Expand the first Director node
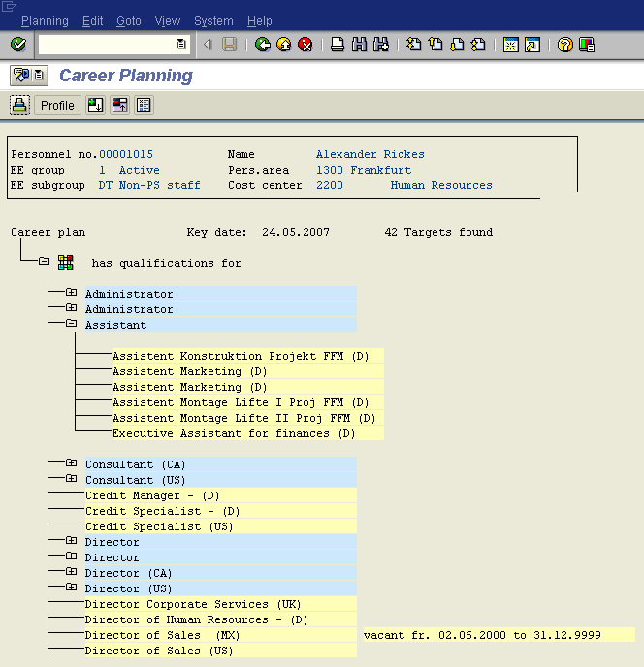 [x=71, y=540]
